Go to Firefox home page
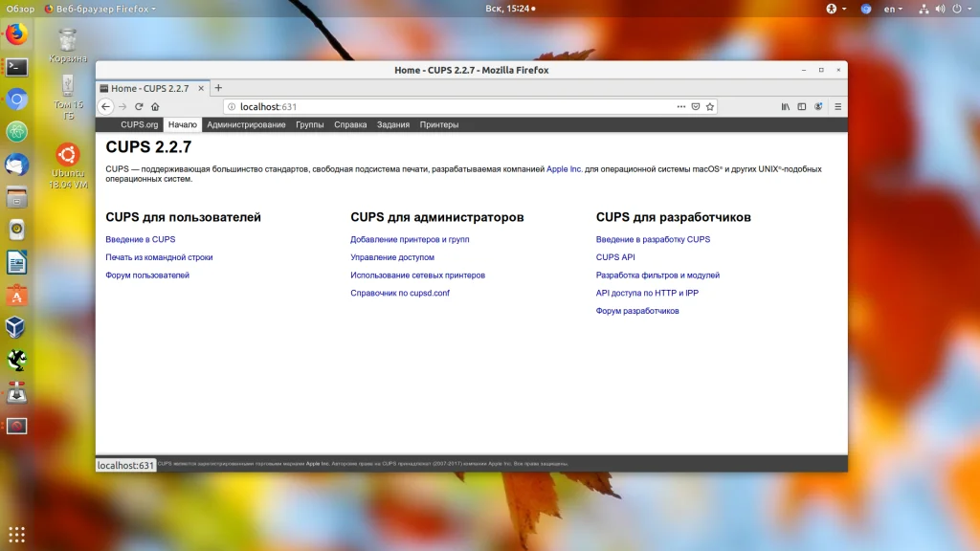This screenshot has width=980, height=551. [155, 107]
